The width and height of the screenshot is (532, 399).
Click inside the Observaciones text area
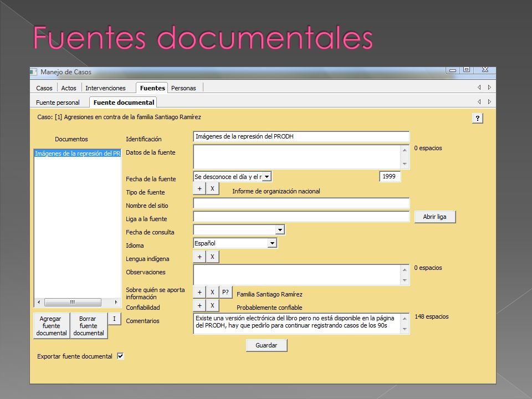coord(298,275)
